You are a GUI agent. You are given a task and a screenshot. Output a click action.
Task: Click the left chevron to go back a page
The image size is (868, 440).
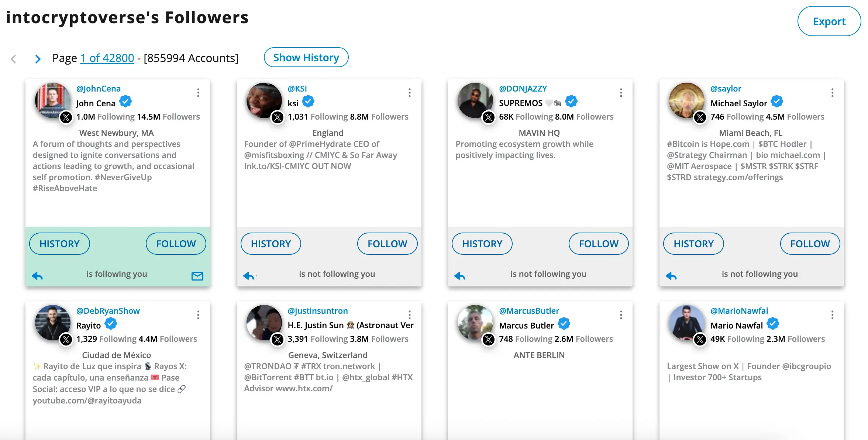tap(13, 59)
